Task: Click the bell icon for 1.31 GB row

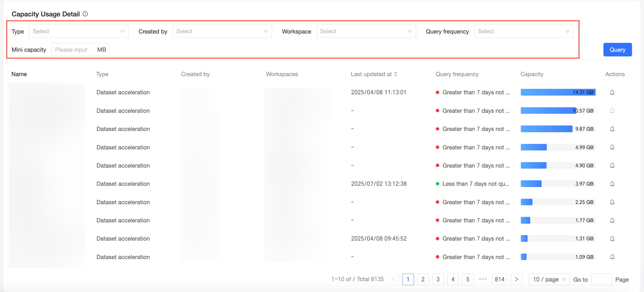Action: click(612, 239)
